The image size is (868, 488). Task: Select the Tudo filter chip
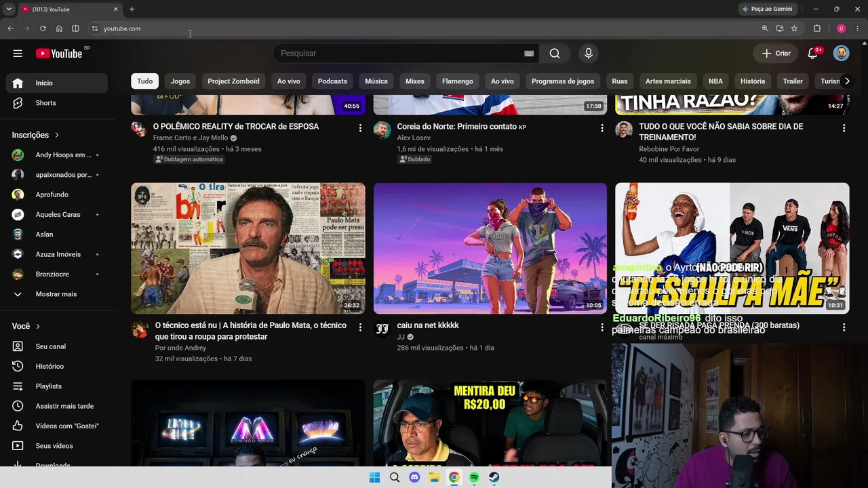(x=145, y=81)
